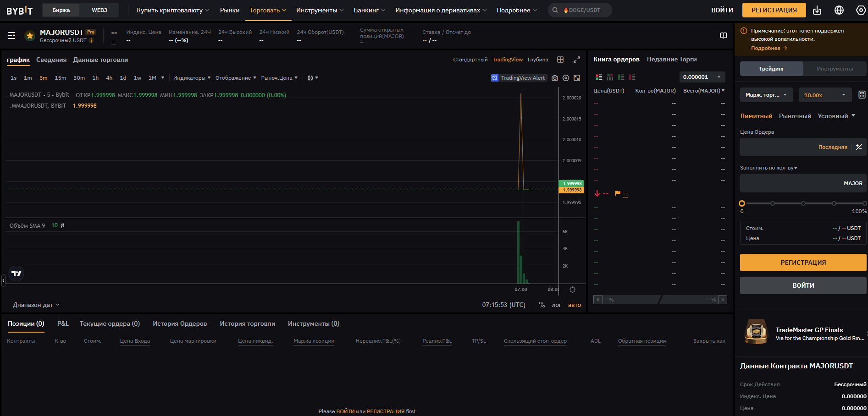Viewport: 868px width, 416px height.
Task: Select Глубина chart view
Action: [538, 60]
